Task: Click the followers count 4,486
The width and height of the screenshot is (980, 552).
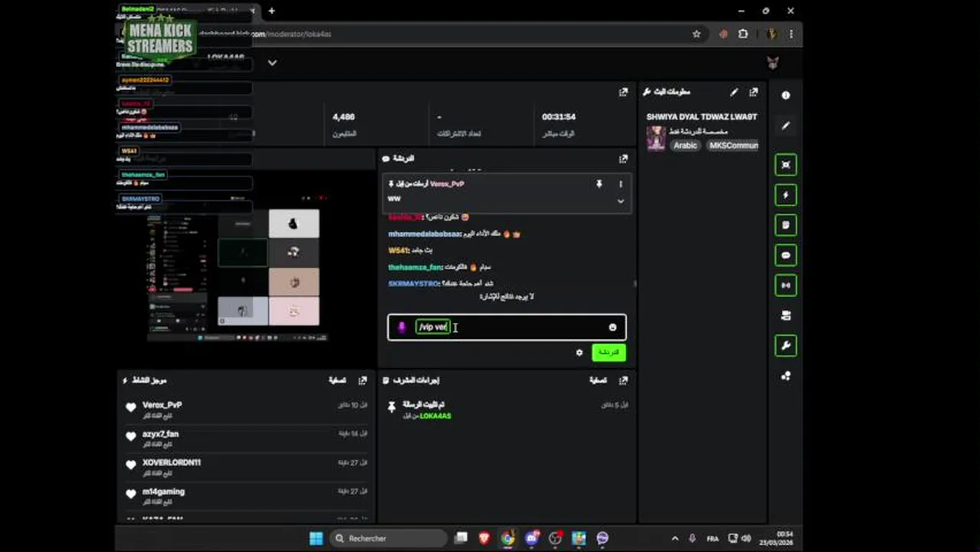Action: (x=344, y=117)
